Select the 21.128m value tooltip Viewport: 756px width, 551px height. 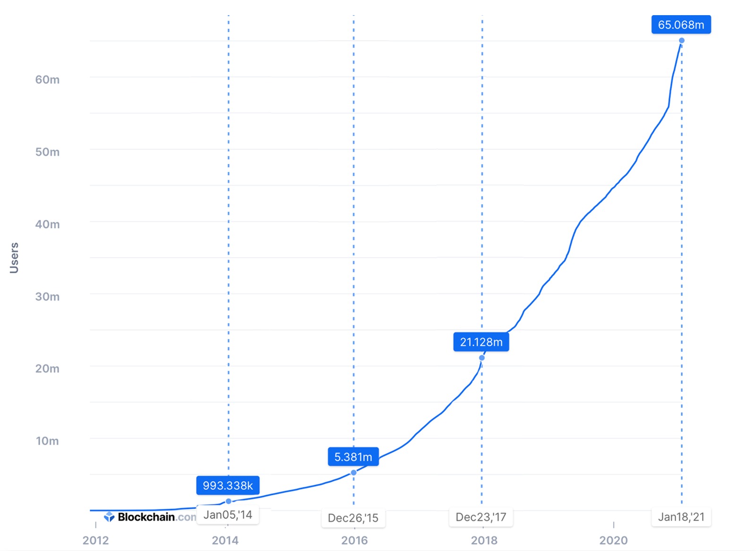pos(481,342)
